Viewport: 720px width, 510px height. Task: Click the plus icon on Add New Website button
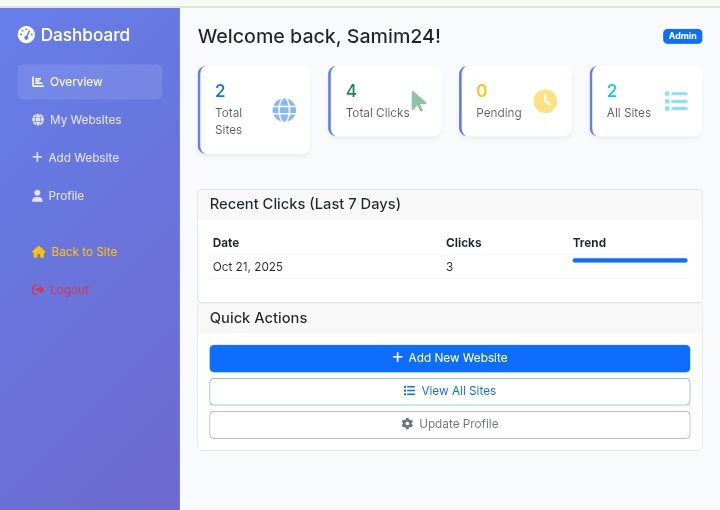[x=398, y=357]
